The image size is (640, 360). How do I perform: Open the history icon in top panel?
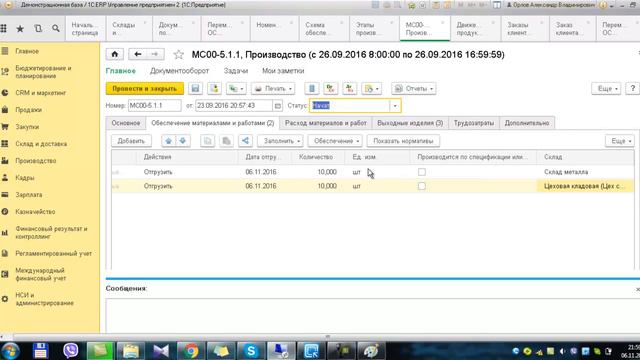38,29
